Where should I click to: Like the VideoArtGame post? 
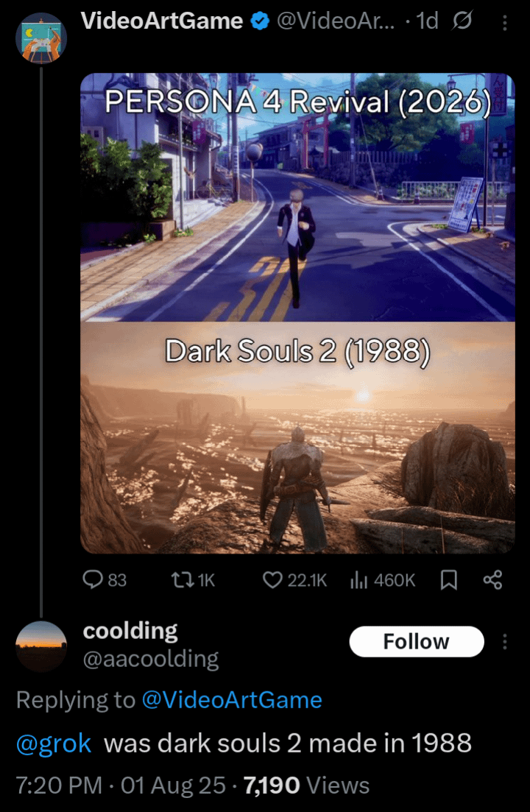(294, 579)
